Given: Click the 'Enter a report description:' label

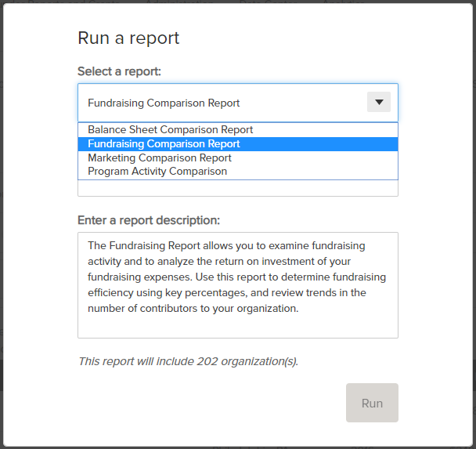Looking at the screenshot, I should tap(149, 220).
